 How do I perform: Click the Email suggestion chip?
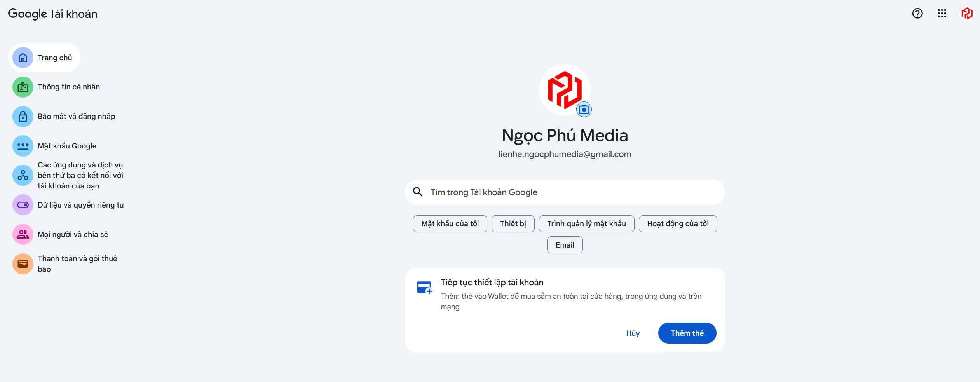[x=564, y=244]
